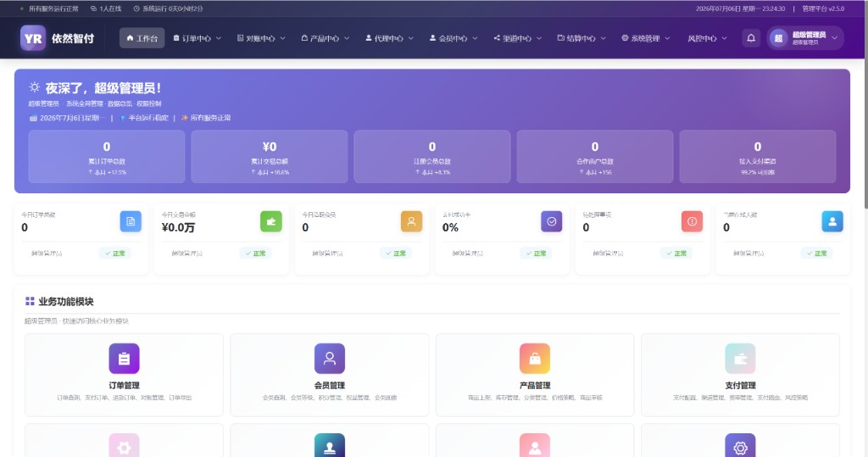Click the YR logo icon

click(x=33, y=38)
